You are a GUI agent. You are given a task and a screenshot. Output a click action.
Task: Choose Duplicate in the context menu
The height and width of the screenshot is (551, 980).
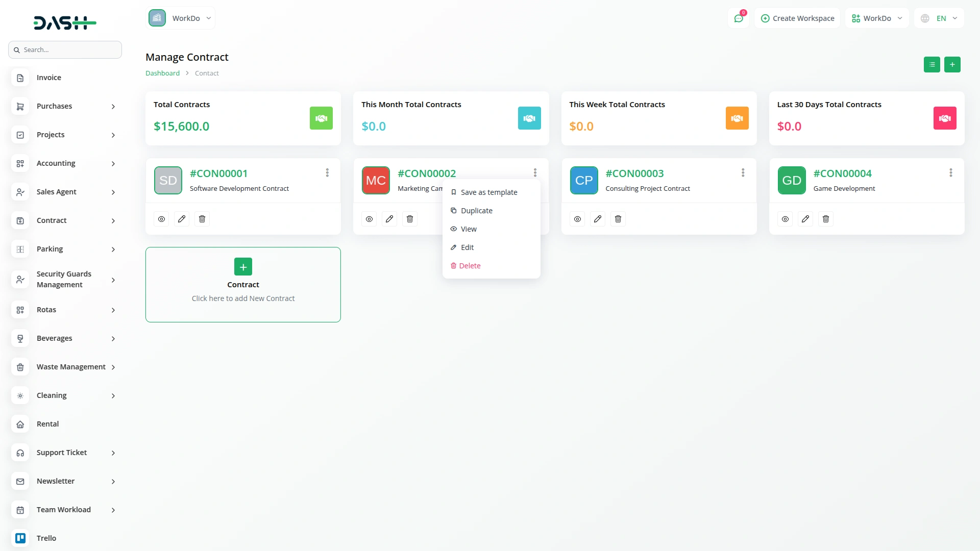pyautogui.click(x=476, y=211)
